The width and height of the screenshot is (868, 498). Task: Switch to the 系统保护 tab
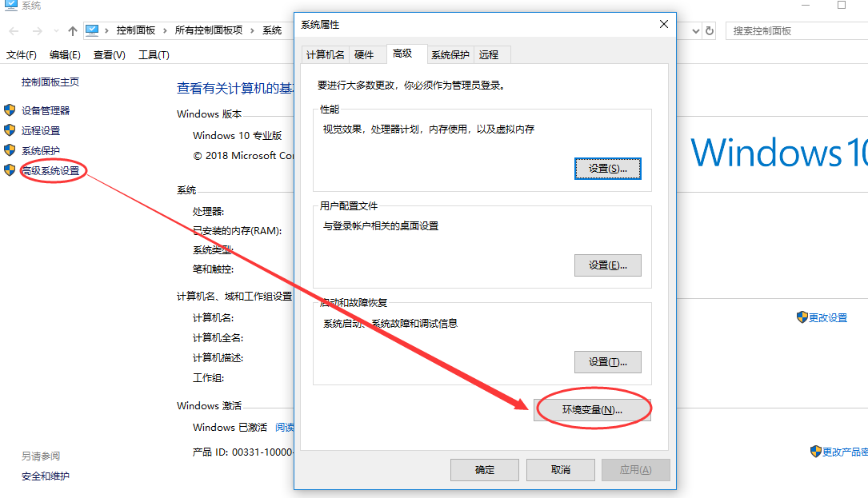(x=450, y=54)
